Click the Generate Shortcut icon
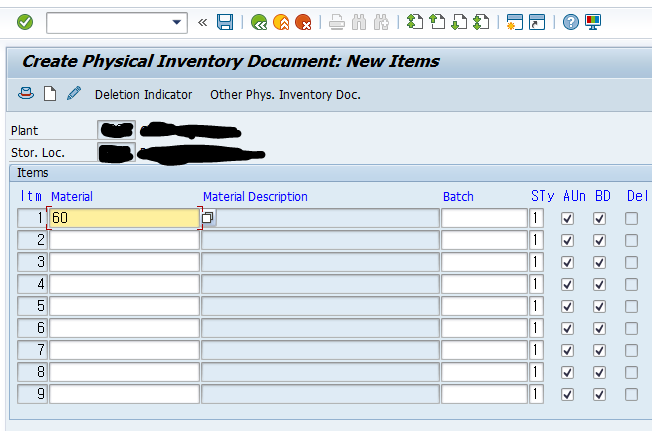 pyautogui.click(x=537, y=22)
